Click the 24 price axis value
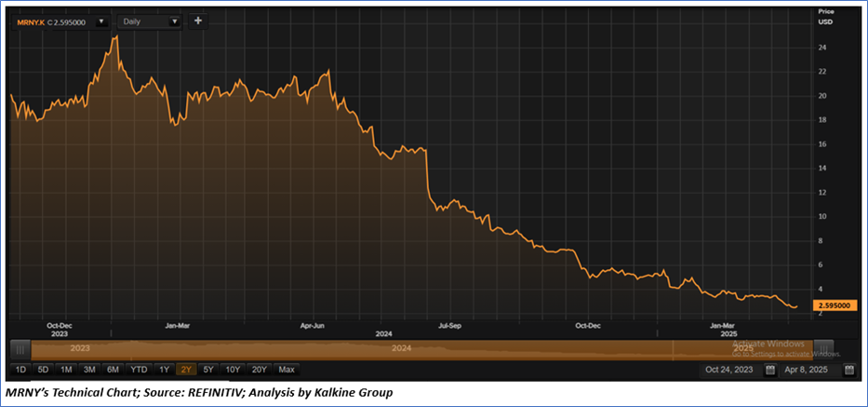This screenshot has width=868, height=407. pyautogui.click(x=822, y=47)
